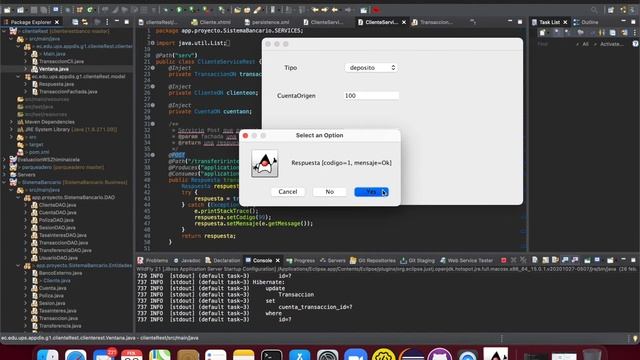Image resolution: width=640 pixels, height=360 pixels.
Task: Open the Web Service Tester tab
Action: click(466, 260)
